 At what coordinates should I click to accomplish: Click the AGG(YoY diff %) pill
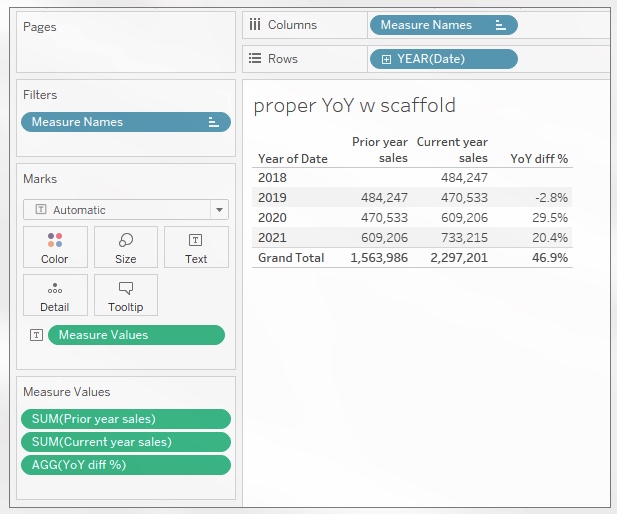126,465
